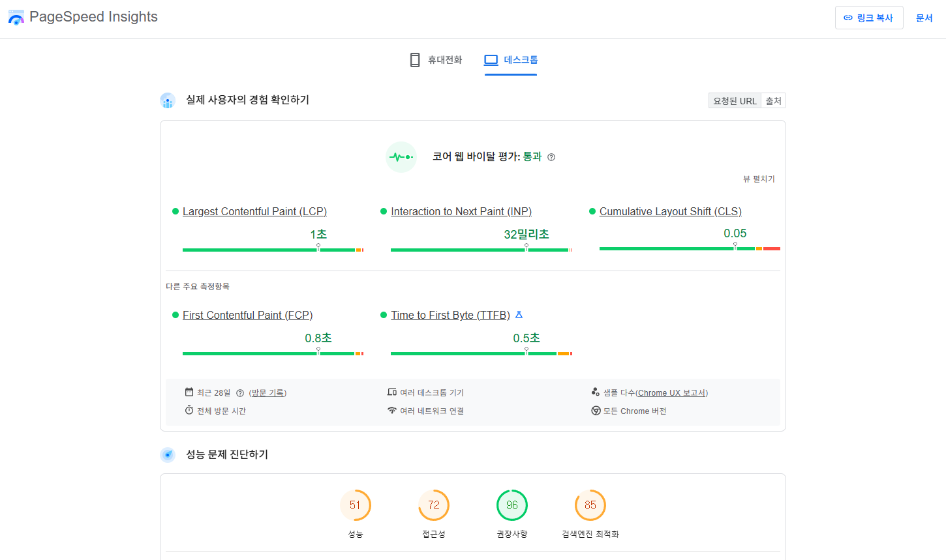
Task: Click the PageSpeed Insights logo icon
Action: click(16, 18)
